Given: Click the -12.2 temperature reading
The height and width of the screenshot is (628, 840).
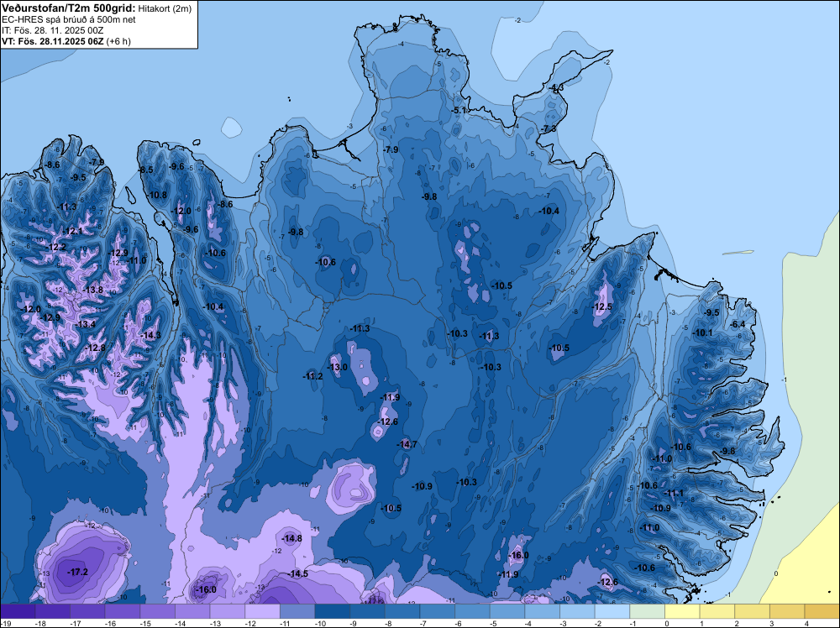Looking at the screenshot, I should [55, 248].
